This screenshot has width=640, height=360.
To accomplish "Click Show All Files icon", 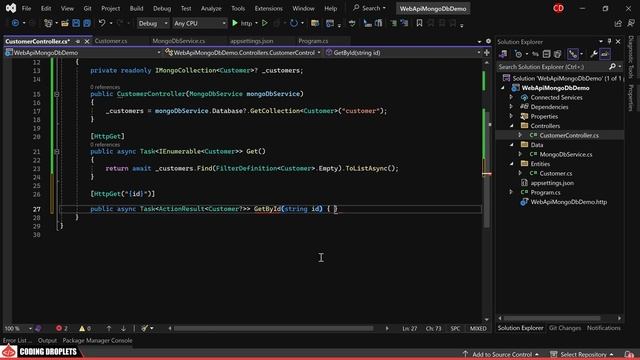I will pos(558,54).
